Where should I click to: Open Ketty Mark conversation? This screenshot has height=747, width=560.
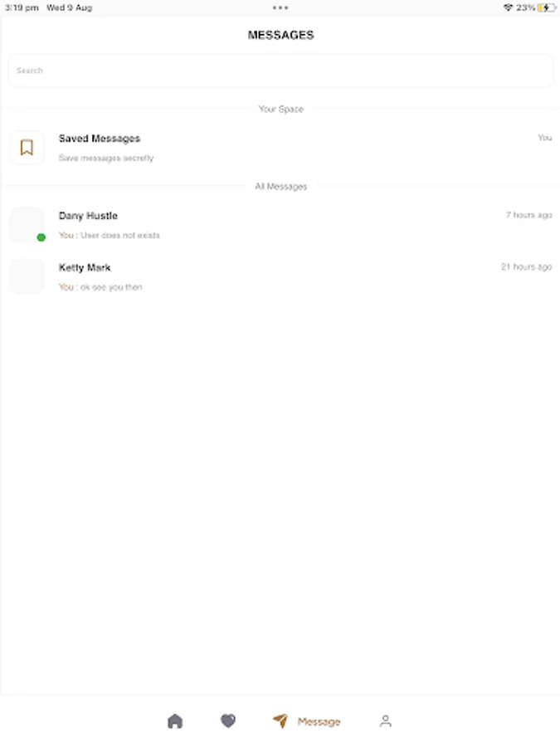coord(280,276)
